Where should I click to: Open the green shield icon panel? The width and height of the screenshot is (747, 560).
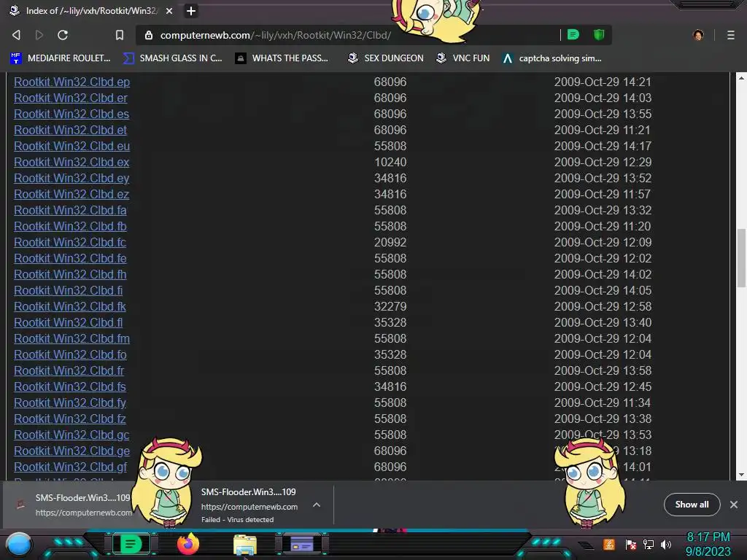pyautogui.click(x=599, y=34)
